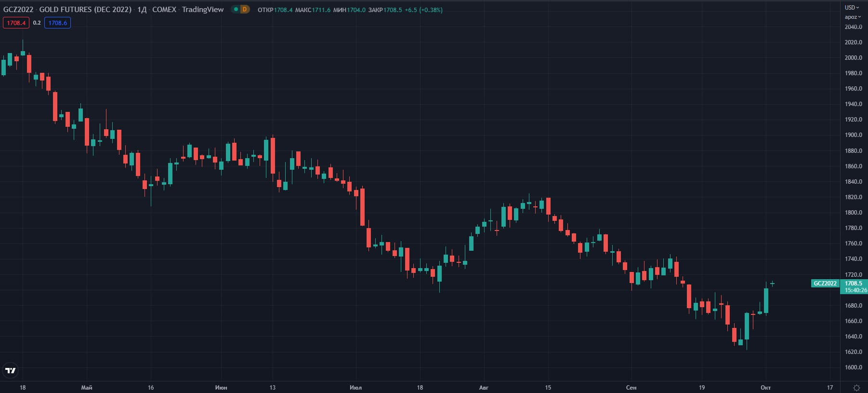Click the Июн date label on time axis

221,388
